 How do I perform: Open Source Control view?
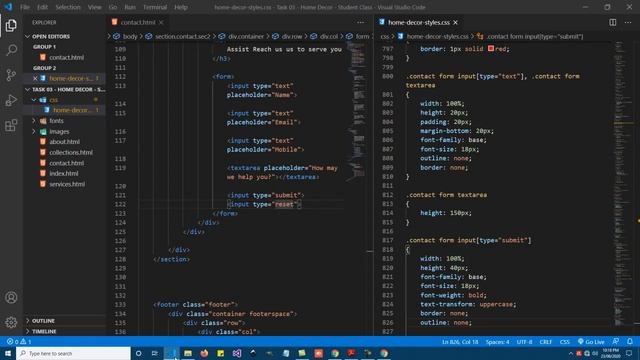[11, 75]
